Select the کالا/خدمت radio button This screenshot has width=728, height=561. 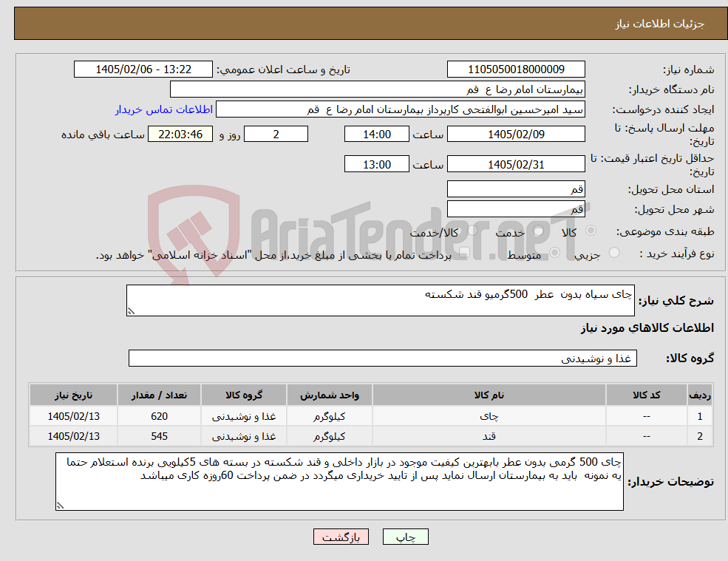[x=472, y=231]
